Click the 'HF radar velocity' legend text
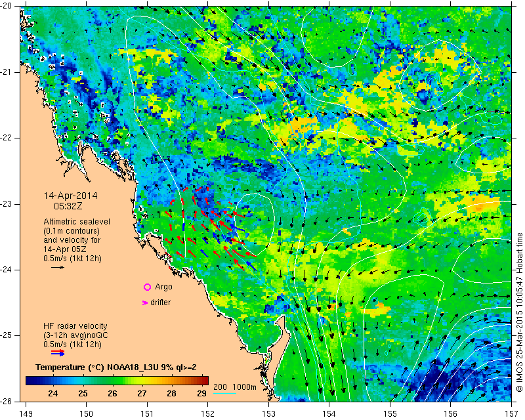This screenshot has height=420, width=525. (75, 326)
